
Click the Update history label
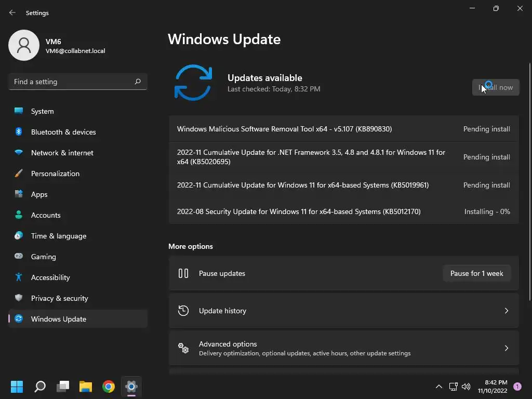(x=222, y=311)
